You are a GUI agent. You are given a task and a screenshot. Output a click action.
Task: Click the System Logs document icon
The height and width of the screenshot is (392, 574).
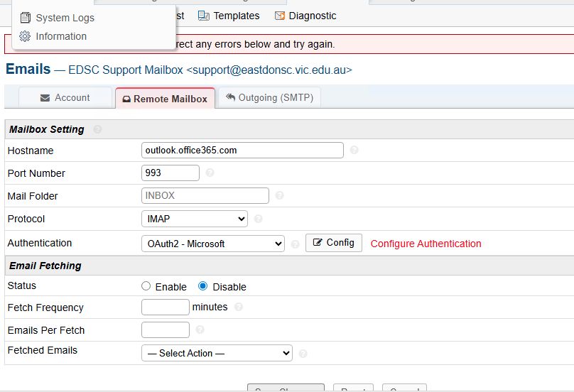pos(26,18)
